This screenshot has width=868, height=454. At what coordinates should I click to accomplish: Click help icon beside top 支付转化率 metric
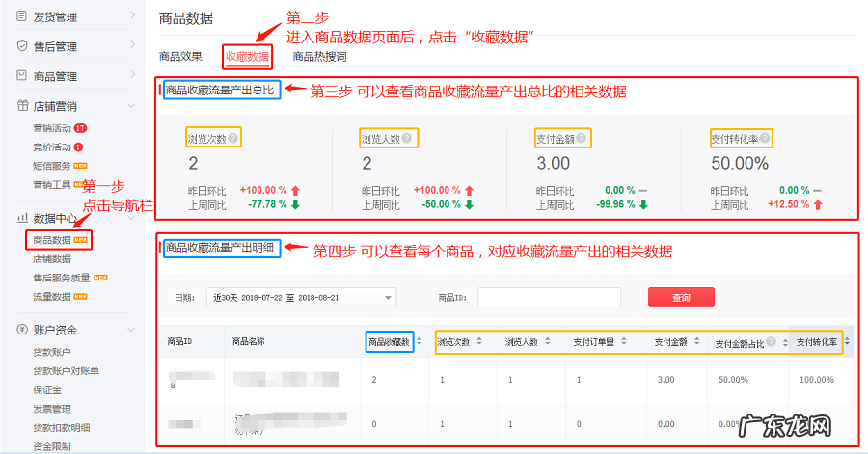765,138
